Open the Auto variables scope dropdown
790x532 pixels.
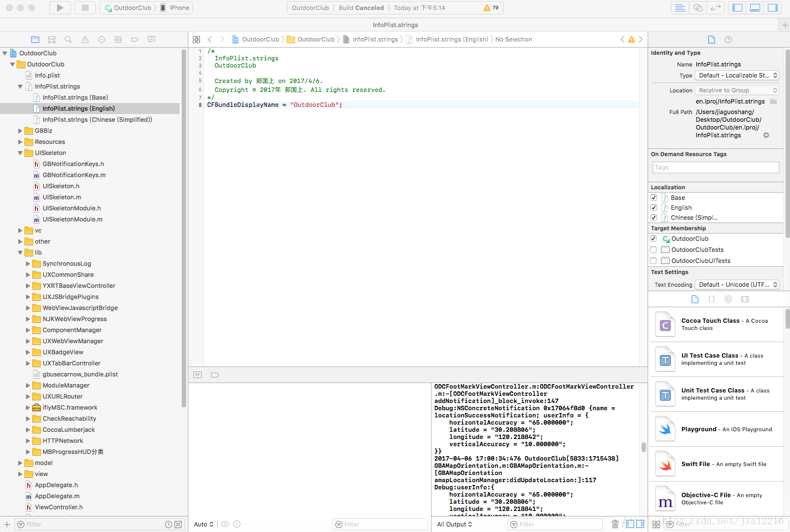click(203, 524)
